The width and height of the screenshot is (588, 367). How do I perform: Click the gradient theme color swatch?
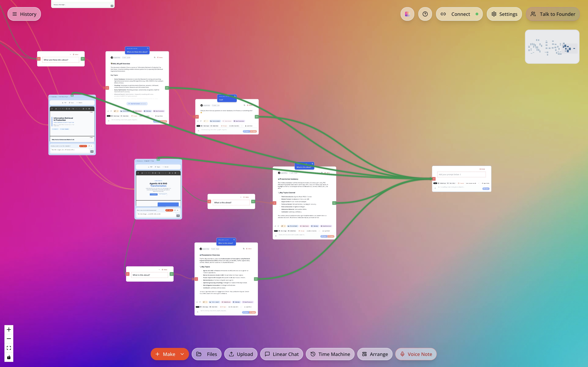click(407, 14)
